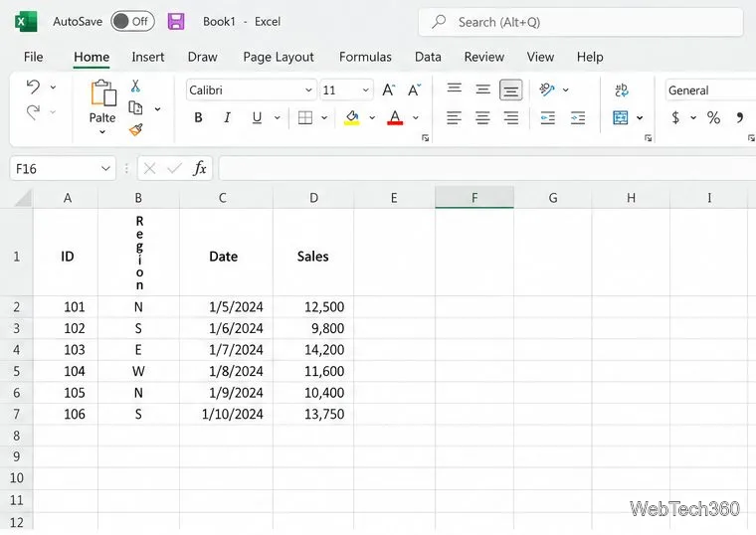Click Decrease Font Size icon
The width and height of the screenshot is (756, 535).
click(x=414, y=89)
